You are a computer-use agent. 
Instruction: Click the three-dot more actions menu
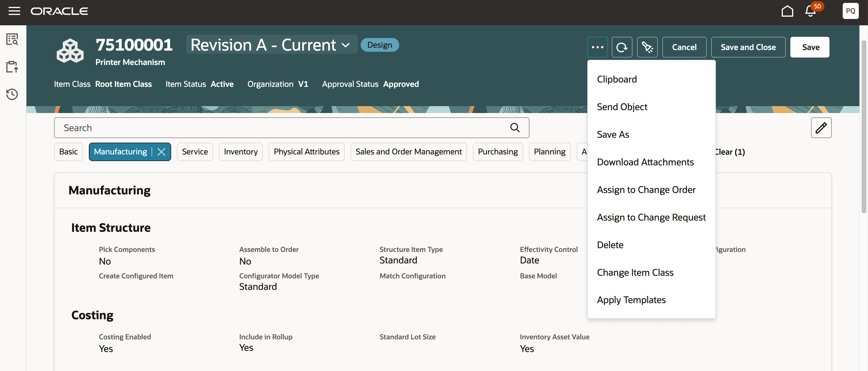click(x=597, y=47)
